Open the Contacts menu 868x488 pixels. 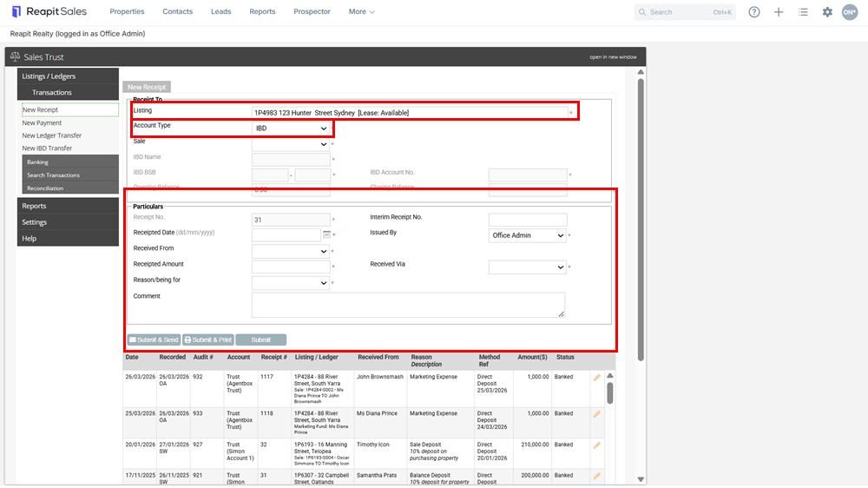pos(177,11)
